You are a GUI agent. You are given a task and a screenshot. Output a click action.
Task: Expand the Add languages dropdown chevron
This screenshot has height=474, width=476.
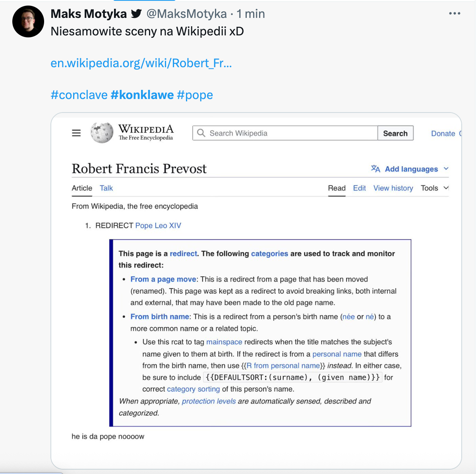[446, 169]
